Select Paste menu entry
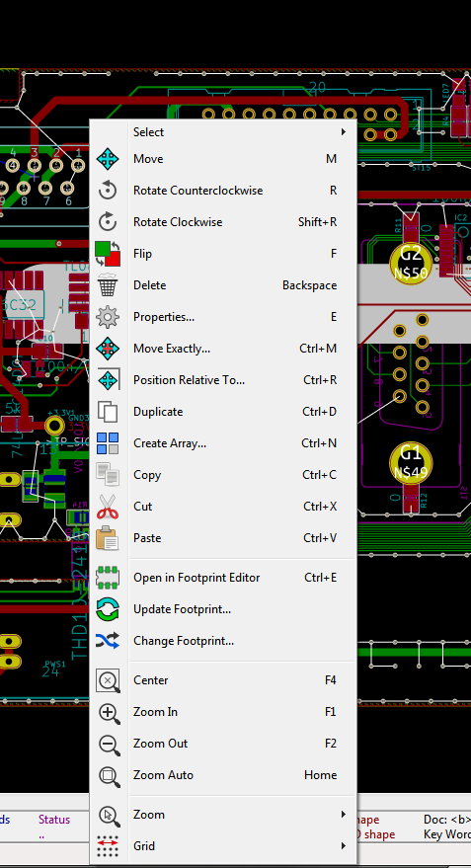 pyautogui.click(x=223, y=537)
